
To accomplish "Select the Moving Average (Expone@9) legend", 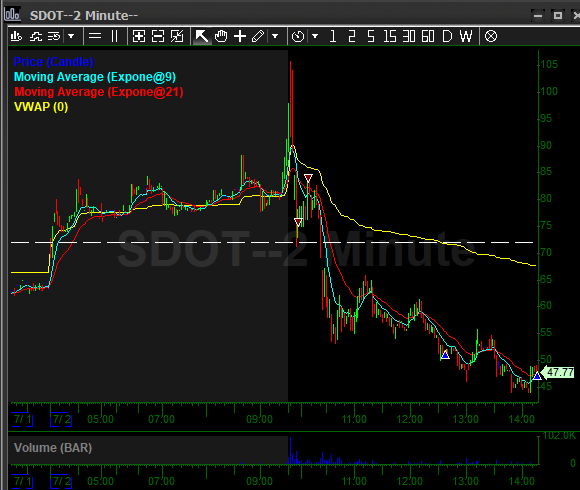I will pos(95,77).
